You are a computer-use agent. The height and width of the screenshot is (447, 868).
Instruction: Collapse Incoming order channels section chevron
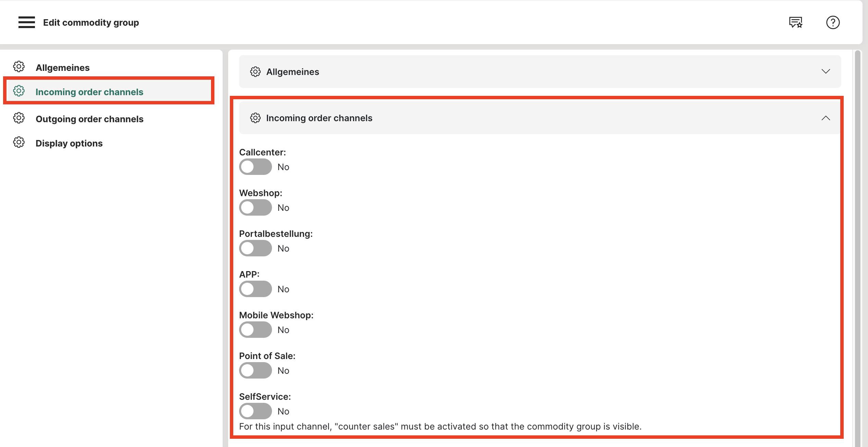(x=826, y=118)
